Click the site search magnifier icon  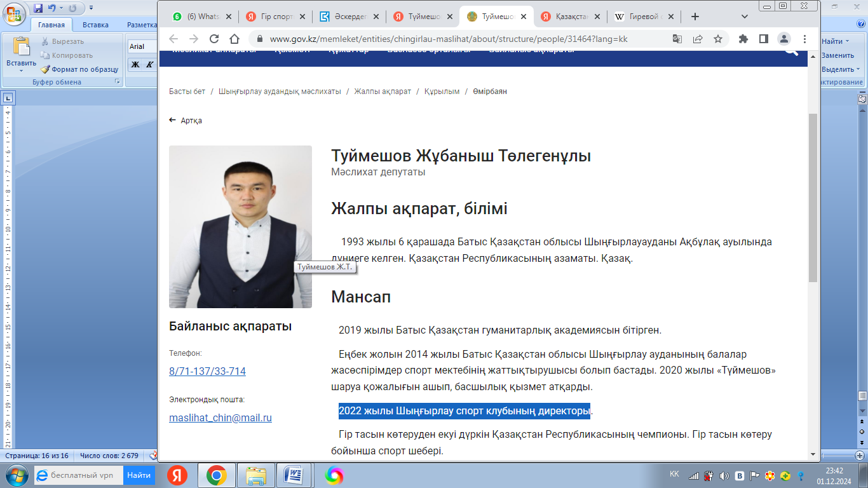tap(791, 52)
